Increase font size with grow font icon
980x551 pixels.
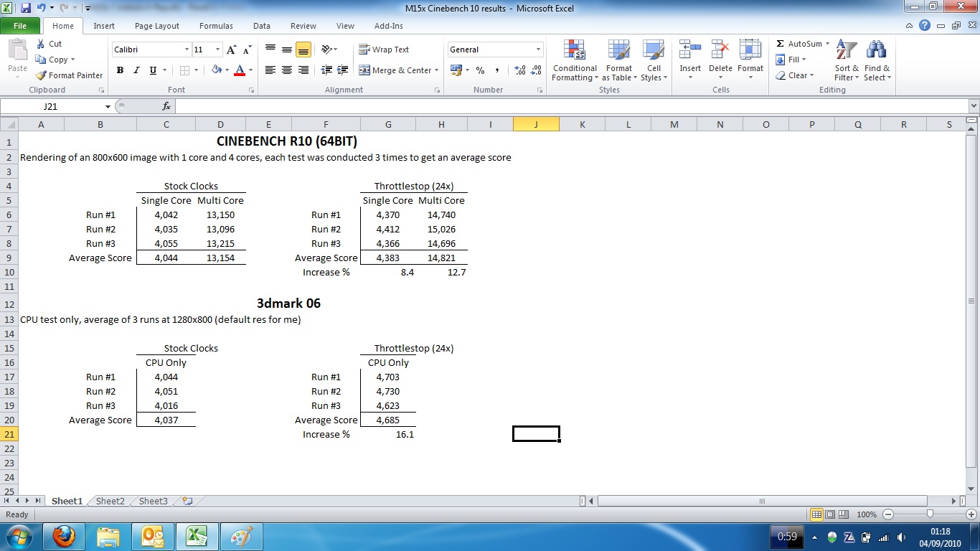tap(231, 50)
